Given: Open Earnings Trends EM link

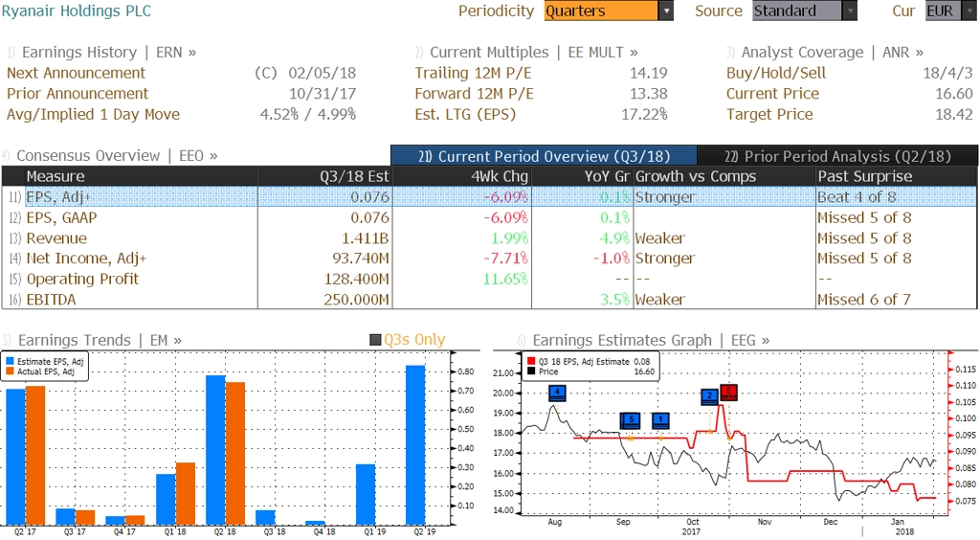Looking at the screenshot, I should tap(100, 340).
